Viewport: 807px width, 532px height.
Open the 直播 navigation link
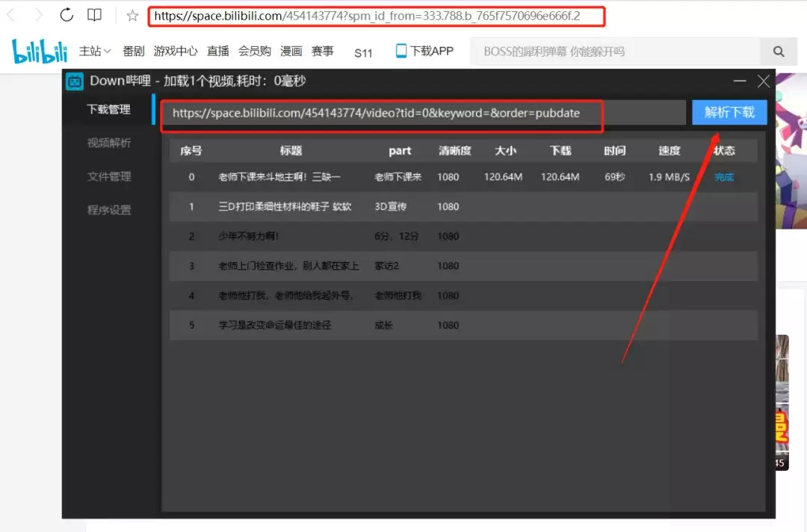point(217,51)
